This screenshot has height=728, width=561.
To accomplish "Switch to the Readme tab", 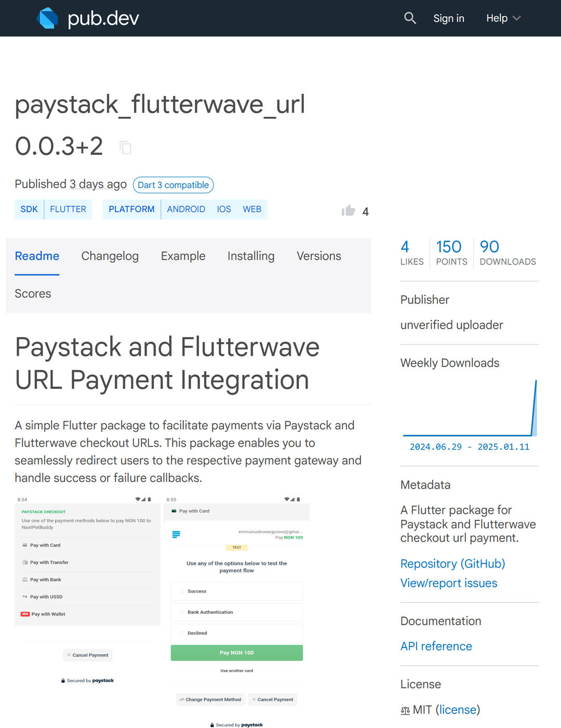I will 37,256.
